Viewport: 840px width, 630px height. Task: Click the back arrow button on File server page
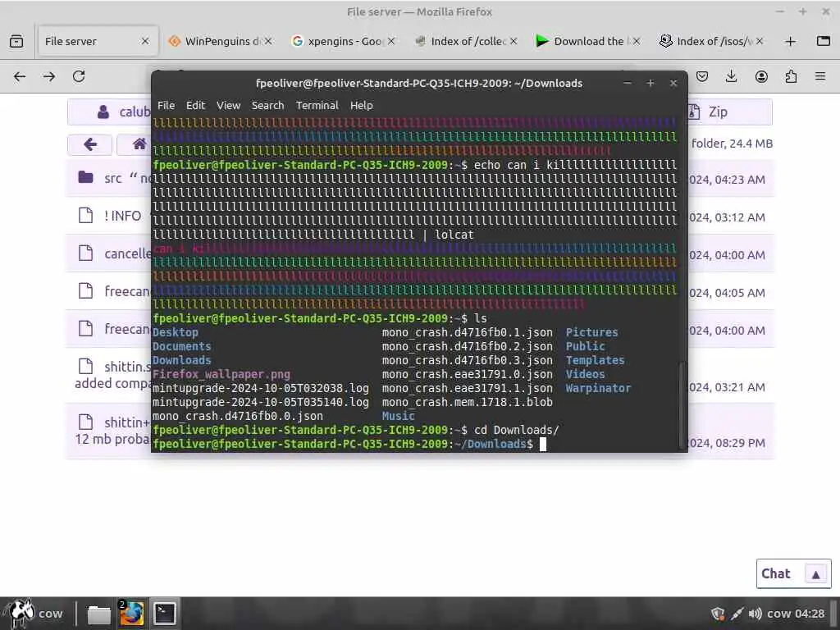[x=90, y=144]
